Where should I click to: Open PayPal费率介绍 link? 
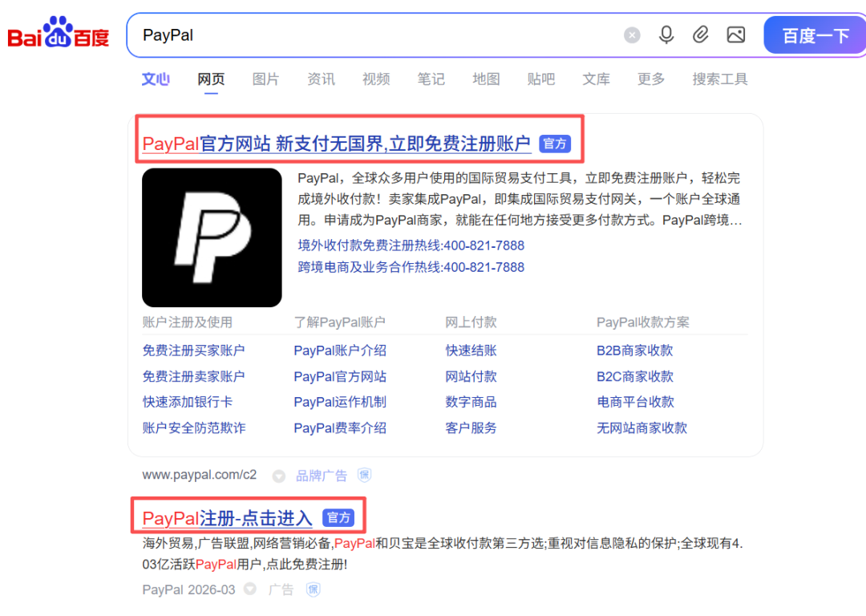tap(340, 428)
